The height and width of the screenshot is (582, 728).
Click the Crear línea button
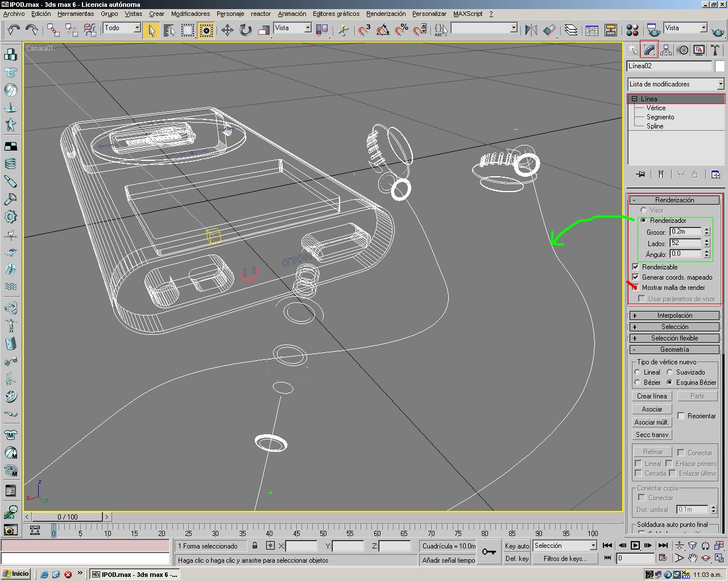[652, 396]
